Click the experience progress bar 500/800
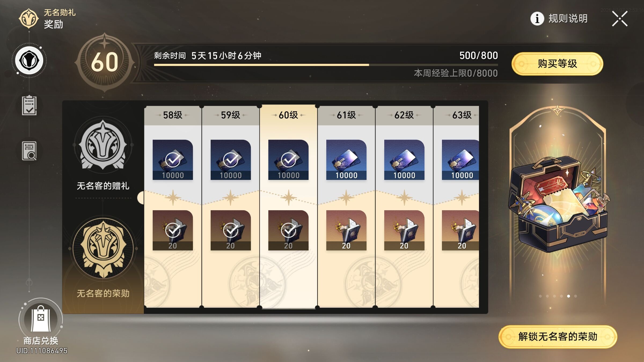 click(x=326, y=65)
